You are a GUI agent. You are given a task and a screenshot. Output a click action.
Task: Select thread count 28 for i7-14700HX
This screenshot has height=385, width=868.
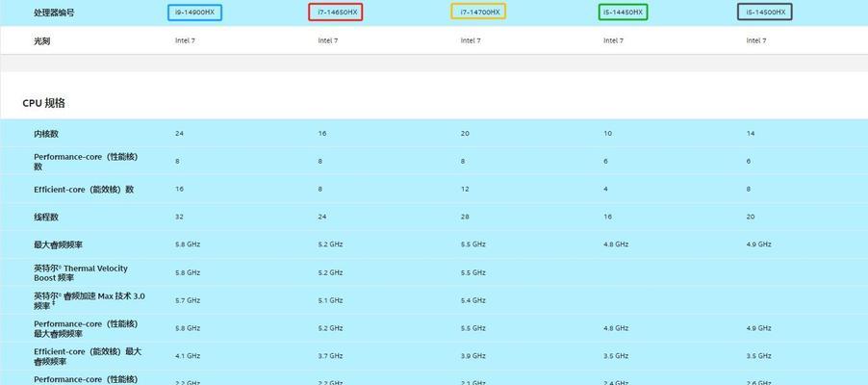point(465,217)
